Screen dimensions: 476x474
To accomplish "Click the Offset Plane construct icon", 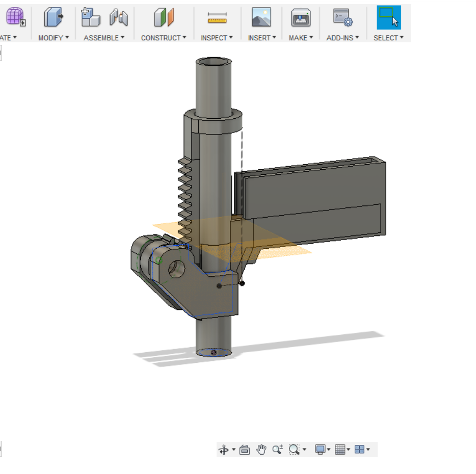I will (164, 17).
